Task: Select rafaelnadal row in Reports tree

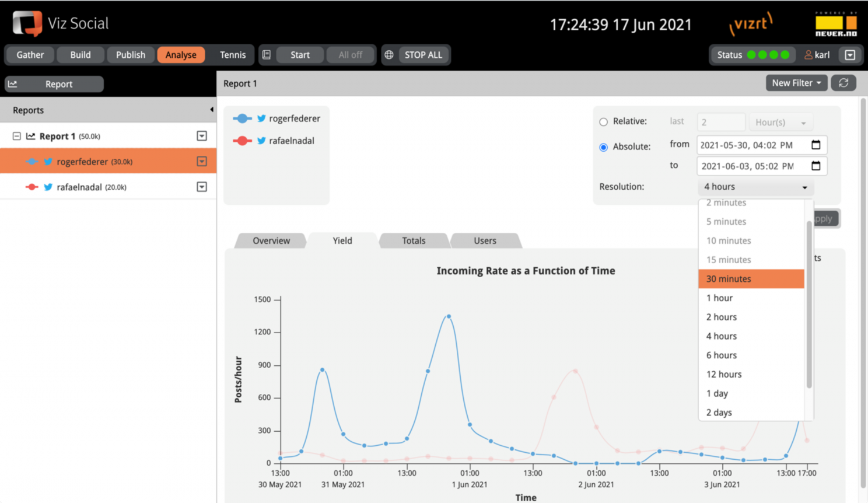Action: coord(108,187)
